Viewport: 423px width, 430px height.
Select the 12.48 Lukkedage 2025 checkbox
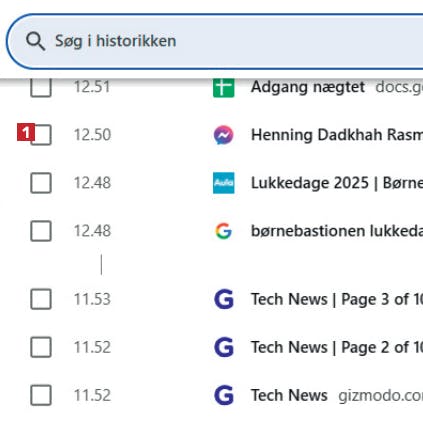(x=41, y=183)
